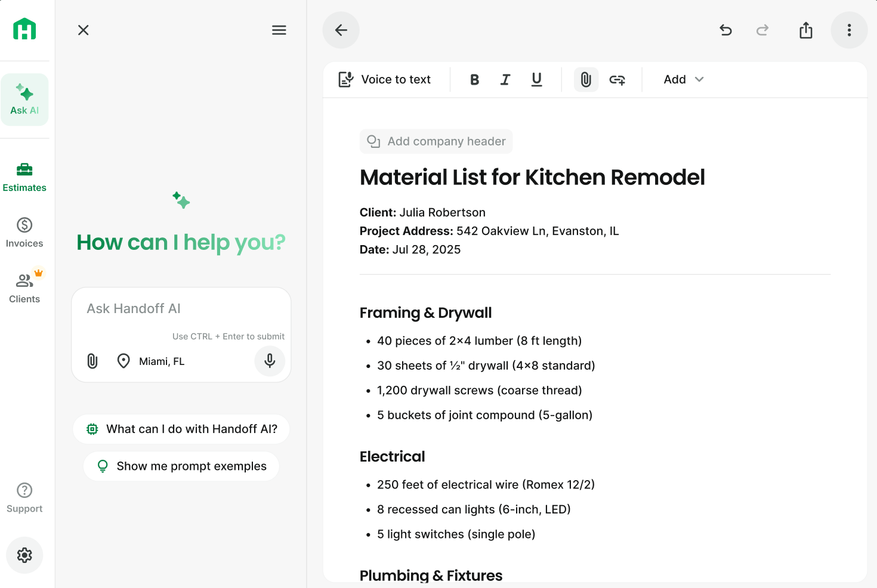Toggle underline formatting
This screenshot has width=877, height=588.
click(537, 79)
